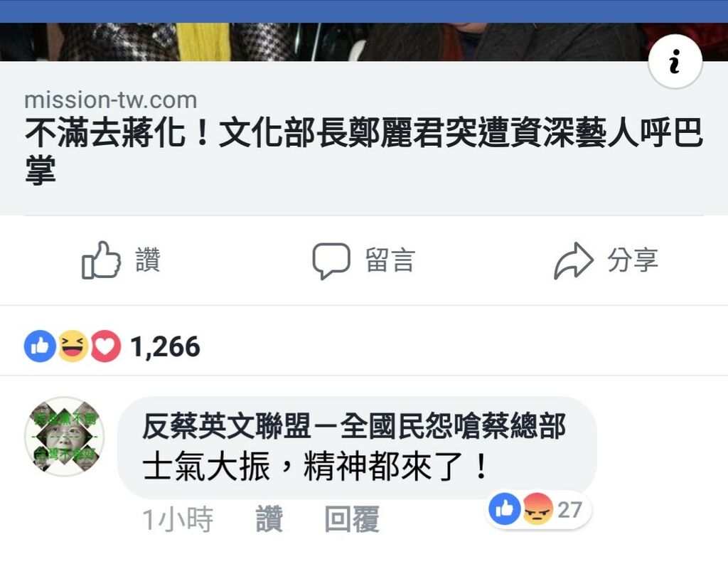Click the blue like reaction icon beside 1,266
The height and width of the screenshot is (564, 728).
40,346
